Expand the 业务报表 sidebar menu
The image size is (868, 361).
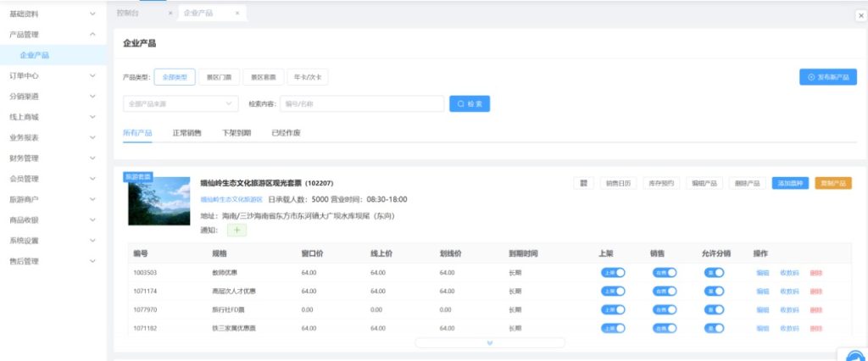click(53, 137)
